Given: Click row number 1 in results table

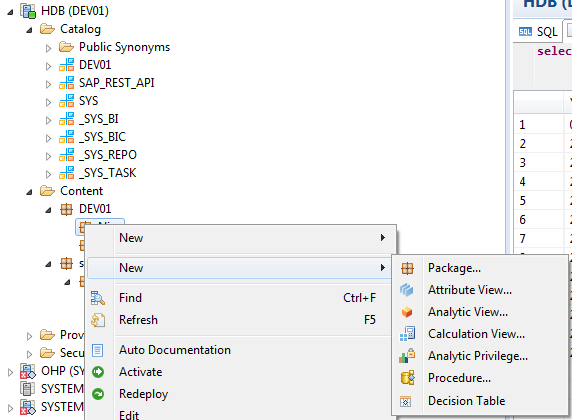Looking at the screenshot, I should (522, 125).
